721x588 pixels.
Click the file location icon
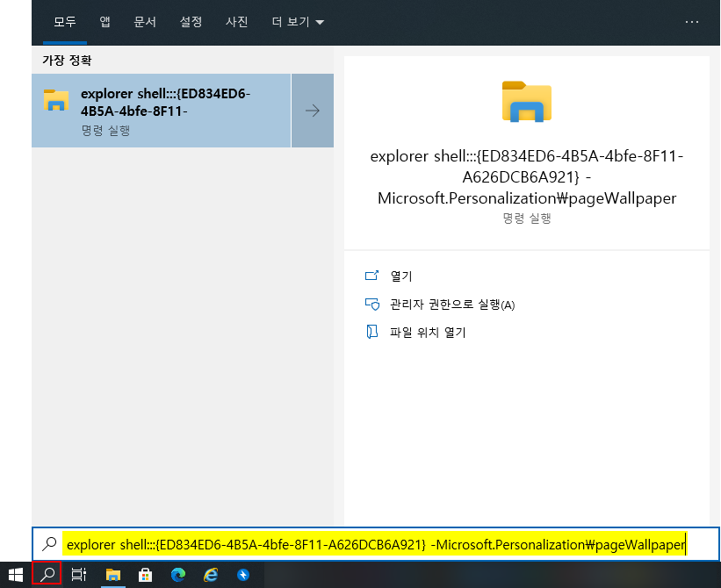tap(372, 332)
